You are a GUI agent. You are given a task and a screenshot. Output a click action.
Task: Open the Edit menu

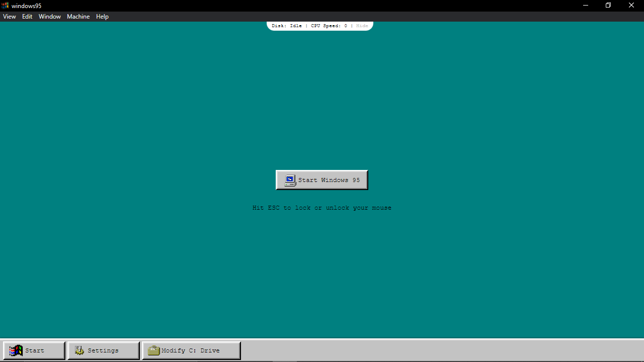27,17
